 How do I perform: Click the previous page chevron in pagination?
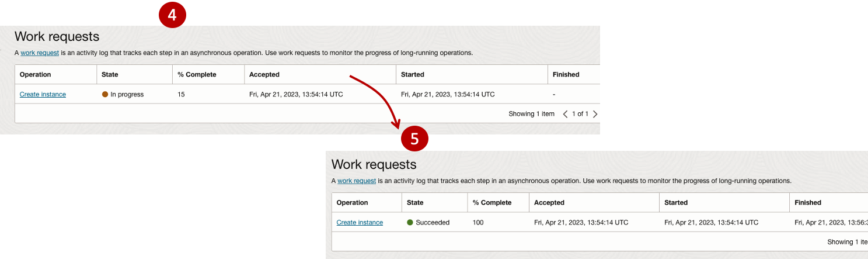tap(565, 114)
